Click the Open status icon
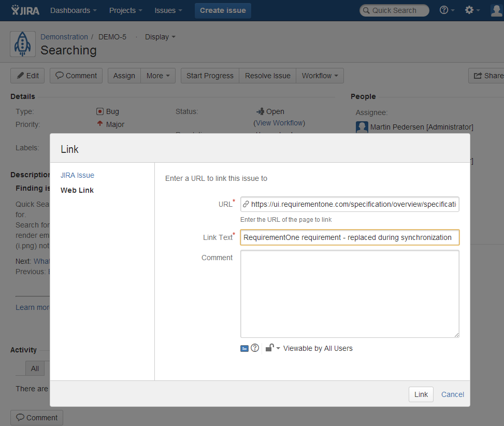The height and width of the screenshot is (426, 504). pos(260,111)
